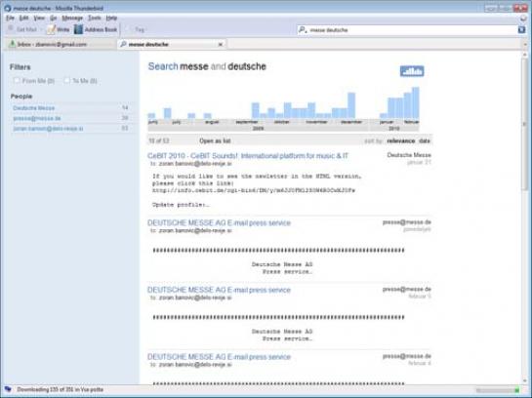Viewport: 532px width, 398px height.
Task: Click the search magnifier icon in search box
Action: tap(303, 30)
